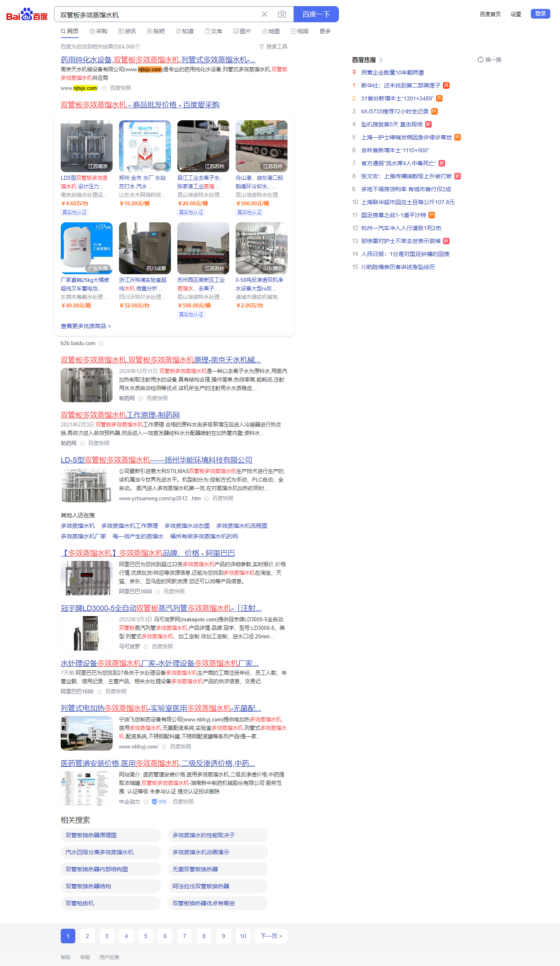Click 换一换 refresh icon

480,60
